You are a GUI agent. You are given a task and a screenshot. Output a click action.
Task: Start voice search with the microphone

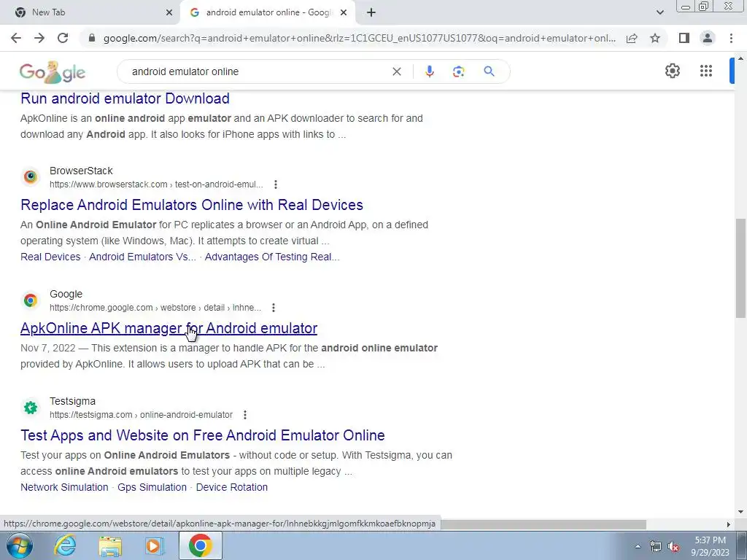429,71
